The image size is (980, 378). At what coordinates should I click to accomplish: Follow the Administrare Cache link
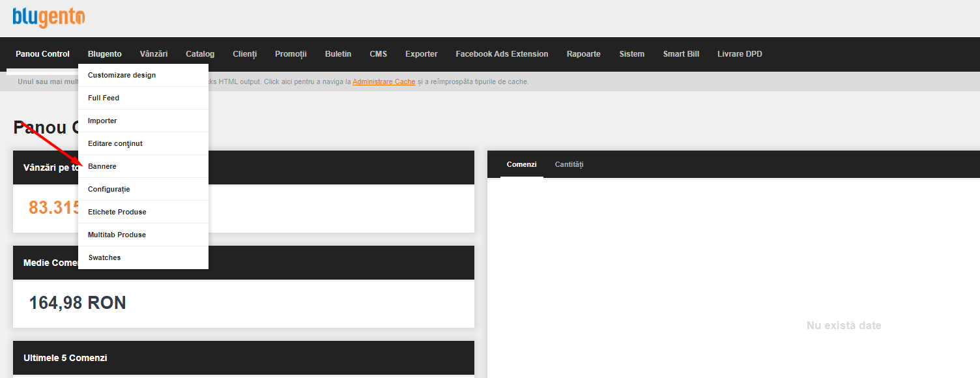pos(384,81)
